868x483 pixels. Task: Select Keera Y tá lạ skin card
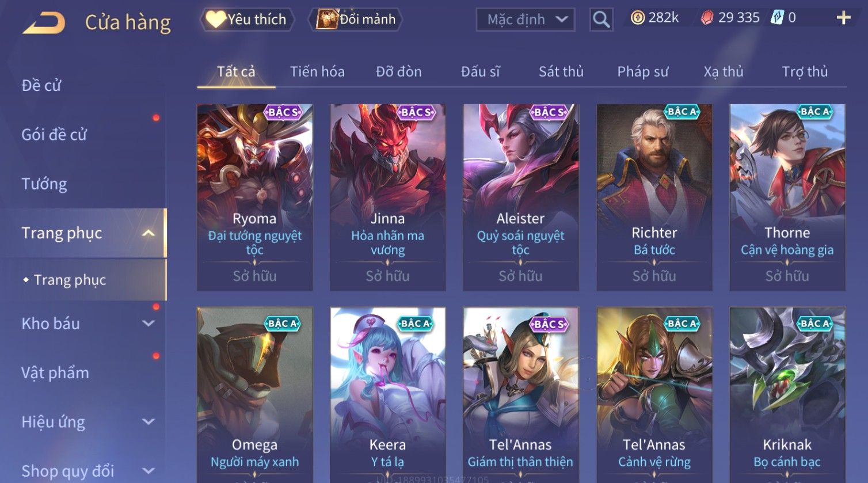point(387,395)
